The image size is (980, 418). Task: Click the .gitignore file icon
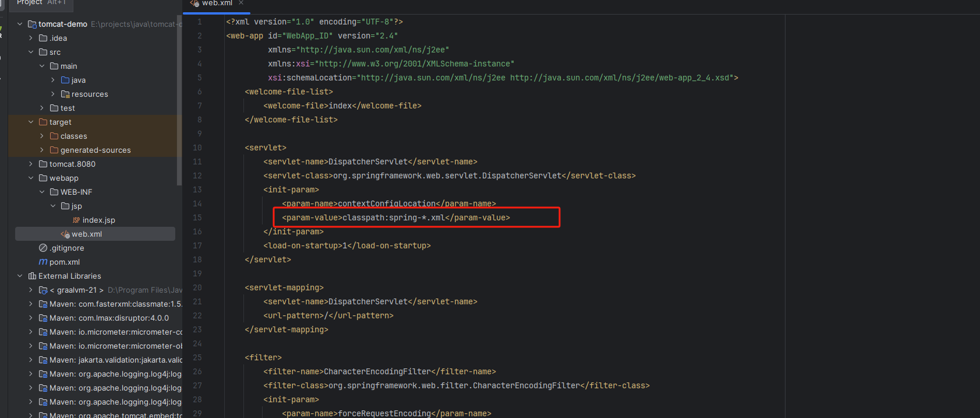43,248
